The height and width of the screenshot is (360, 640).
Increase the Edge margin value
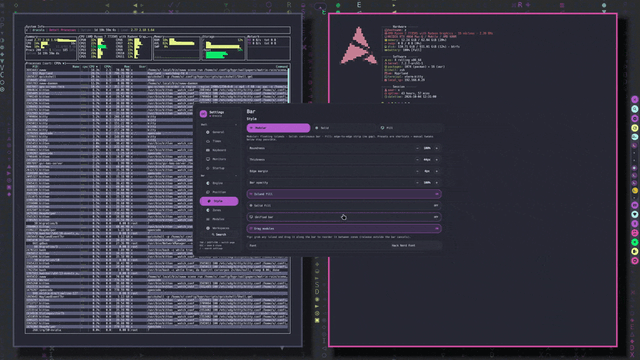click(437, 171)
